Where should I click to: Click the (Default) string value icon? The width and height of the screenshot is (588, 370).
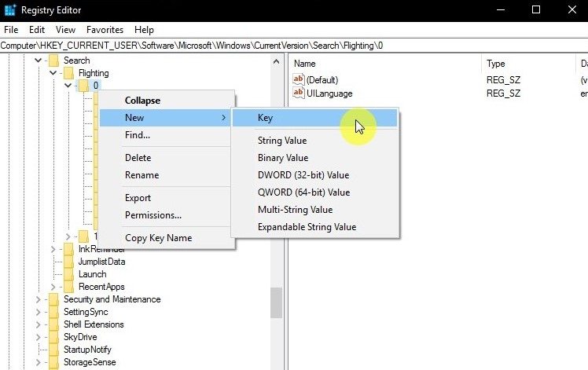tap(298, 80)
